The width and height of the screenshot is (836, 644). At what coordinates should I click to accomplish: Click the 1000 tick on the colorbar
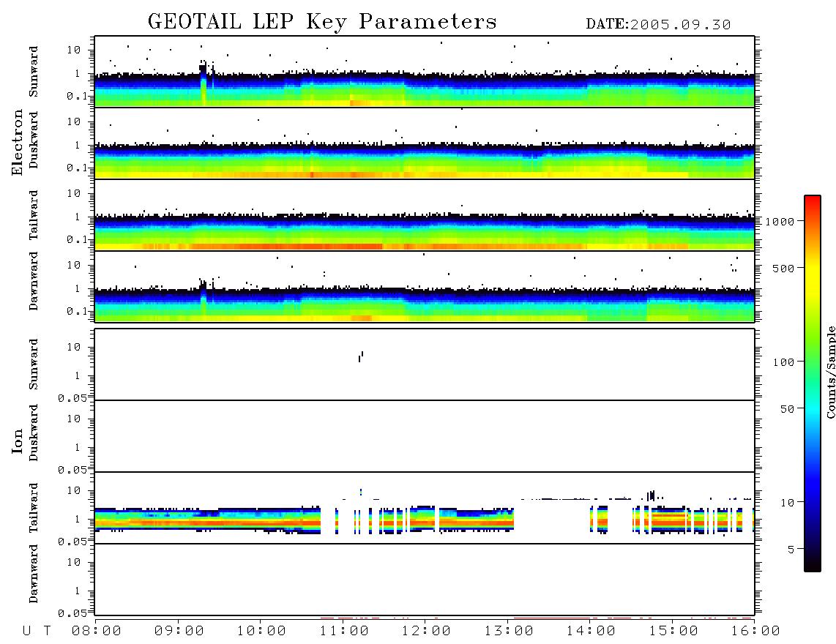pyautogui.click(x=780, y=222)
